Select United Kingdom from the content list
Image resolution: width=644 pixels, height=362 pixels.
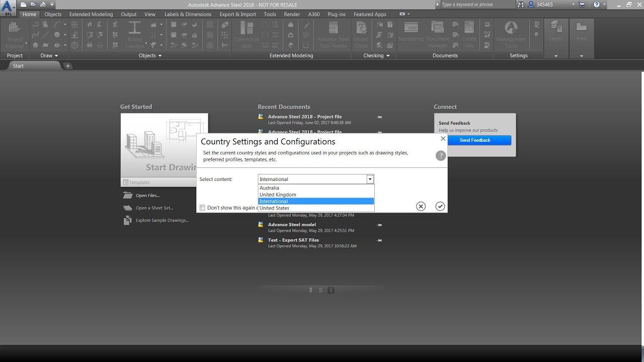point(316,195)
